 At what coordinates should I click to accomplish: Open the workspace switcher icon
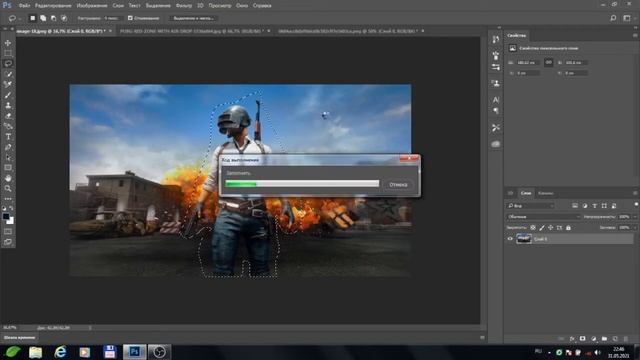(627, 18)
